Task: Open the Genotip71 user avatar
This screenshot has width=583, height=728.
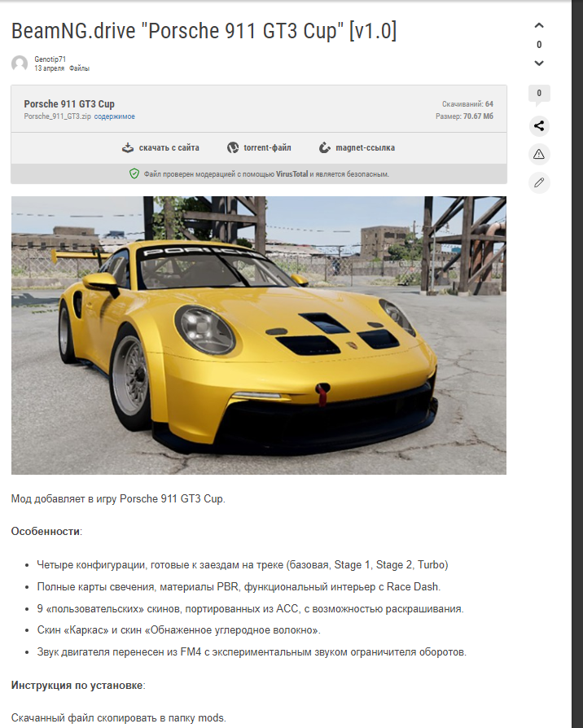Action: point(20,64)
